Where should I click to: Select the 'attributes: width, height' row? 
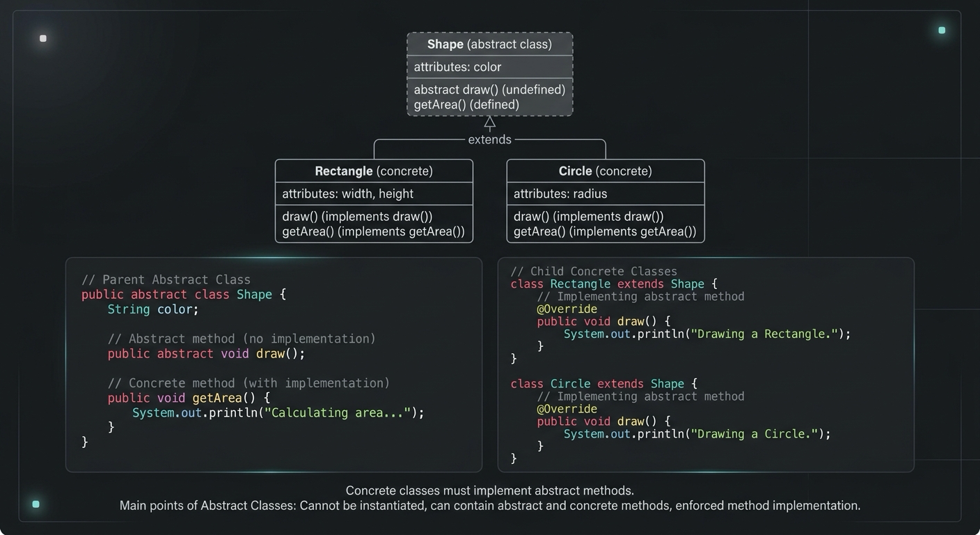(x=348, y=193)
